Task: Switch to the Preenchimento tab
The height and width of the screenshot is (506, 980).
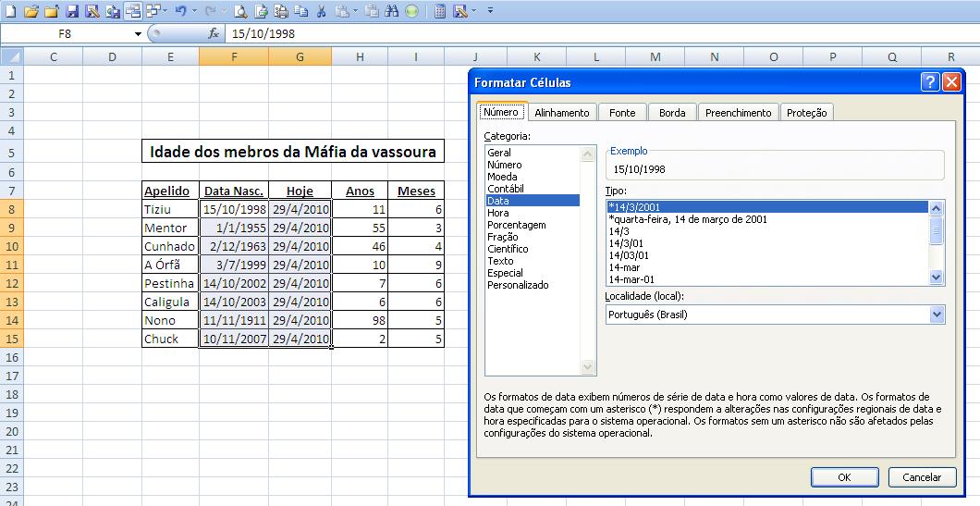Action: (738, 113)
